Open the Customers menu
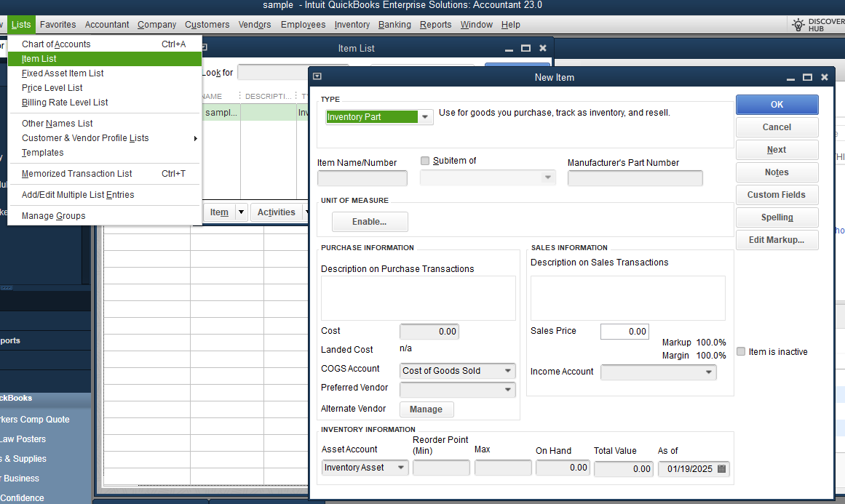This screenshot has height=504, width=845. pyautogui.click(x=207, y=25)
